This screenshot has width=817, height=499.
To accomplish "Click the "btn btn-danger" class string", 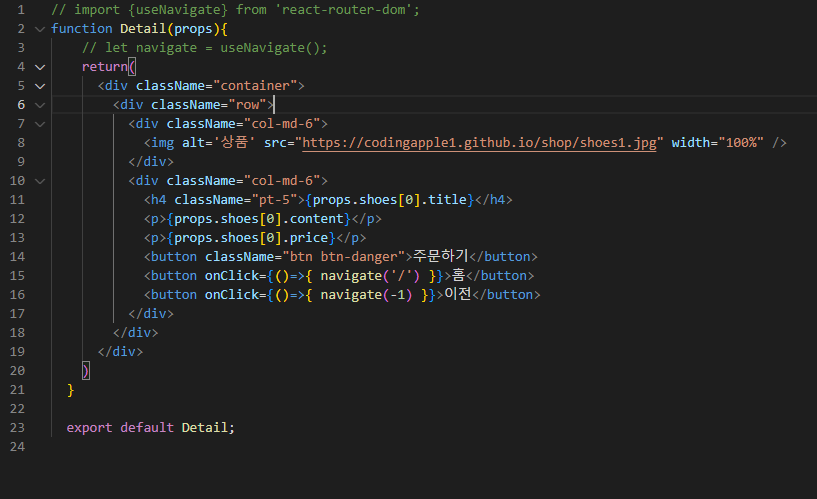I will click(x=344, y=257).
